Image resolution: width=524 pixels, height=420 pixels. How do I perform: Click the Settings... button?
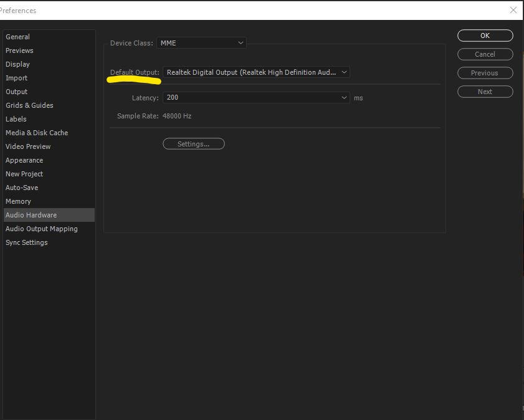tap(194, 144)
